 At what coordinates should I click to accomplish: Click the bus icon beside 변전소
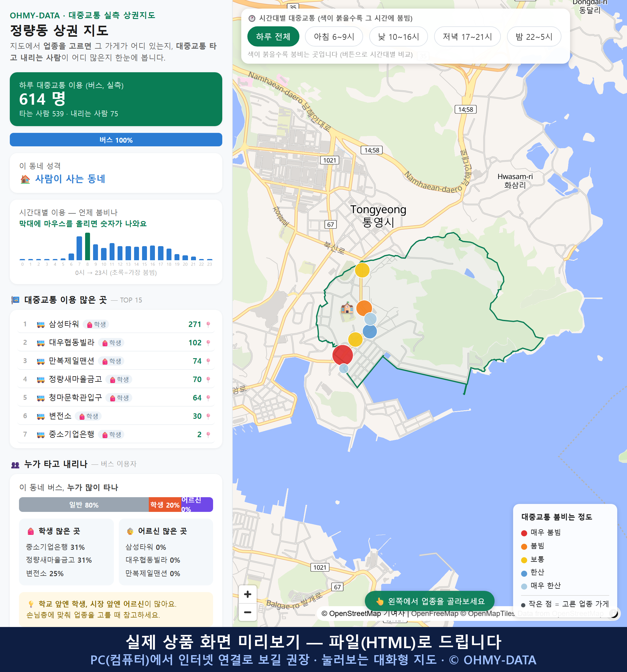point(40,416)
